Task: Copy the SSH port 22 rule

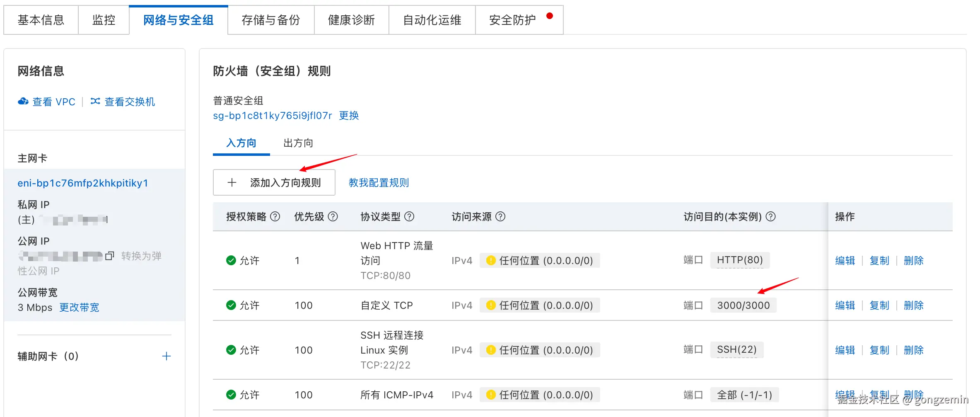Action: tap(879, 350)
